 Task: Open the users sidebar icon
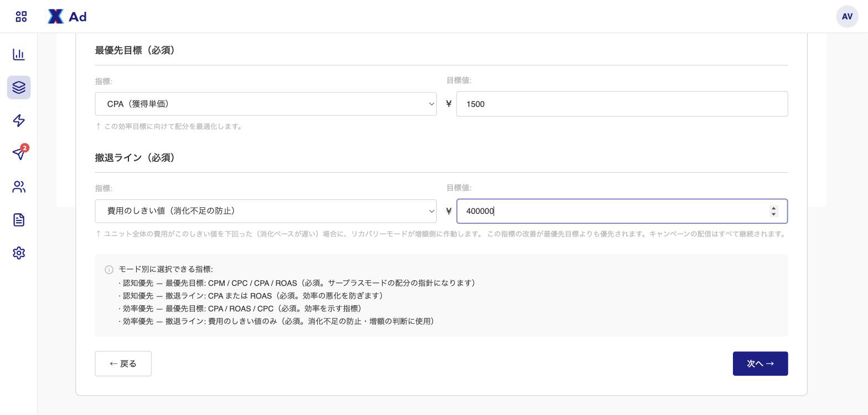click(19, 187)
